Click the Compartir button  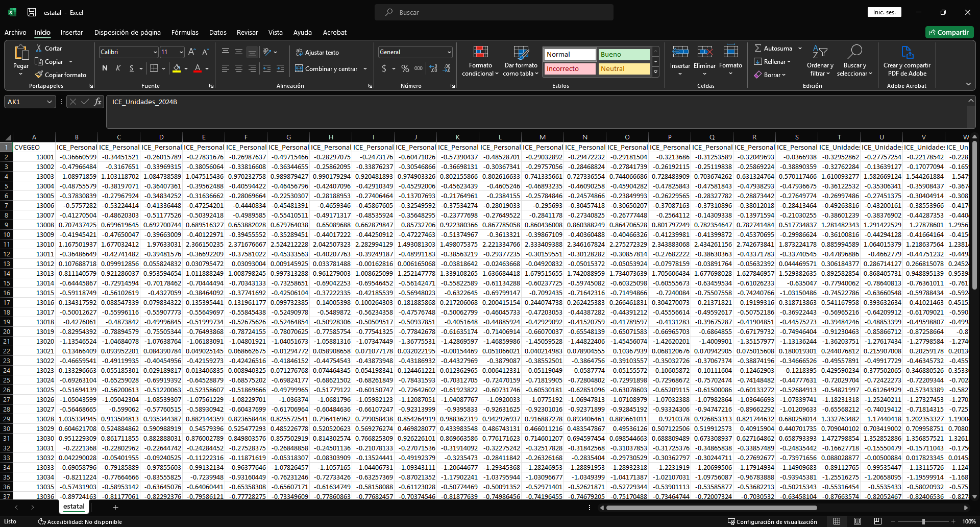pyautogui.click(x=949, y=32)
